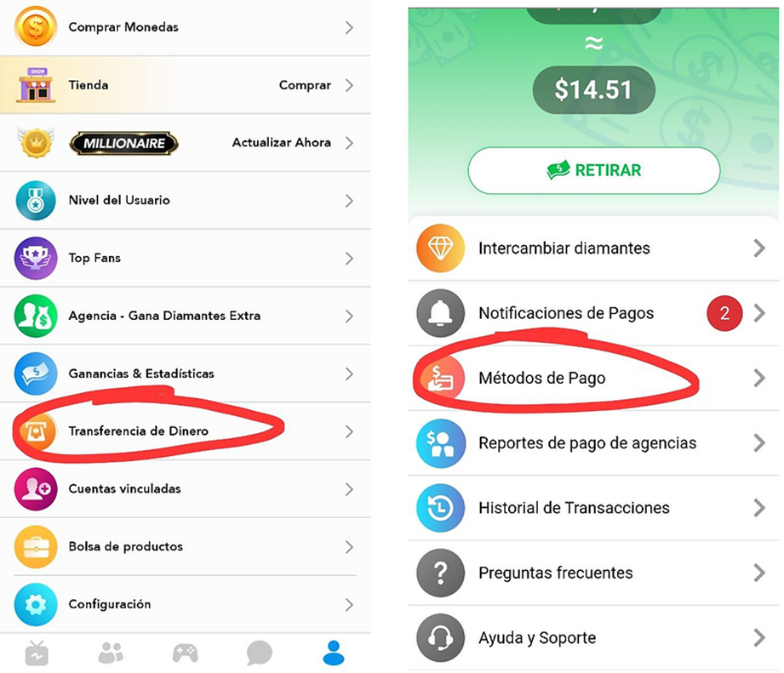Open the chat bubble tab in bottom navigation
This screenshot has width=784, height=673.
pyautogui.click(x=260, y=653)
